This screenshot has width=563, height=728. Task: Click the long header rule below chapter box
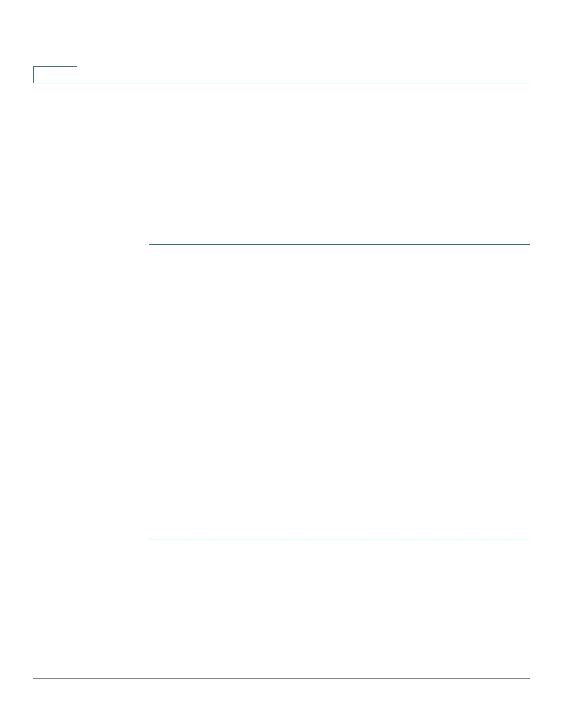point(281,83)
